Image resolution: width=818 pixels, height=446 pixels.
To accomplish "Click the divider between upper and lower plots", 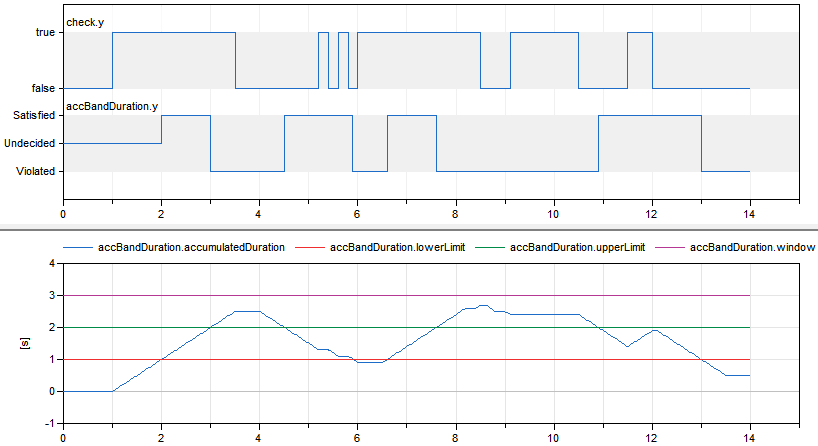I will coord(409,228).
